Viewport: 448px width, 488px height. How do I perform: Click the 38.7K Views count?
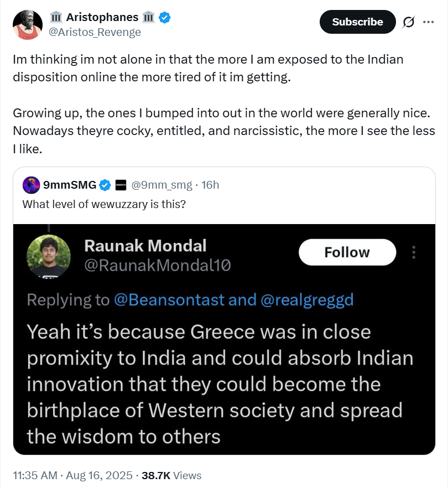171,475
